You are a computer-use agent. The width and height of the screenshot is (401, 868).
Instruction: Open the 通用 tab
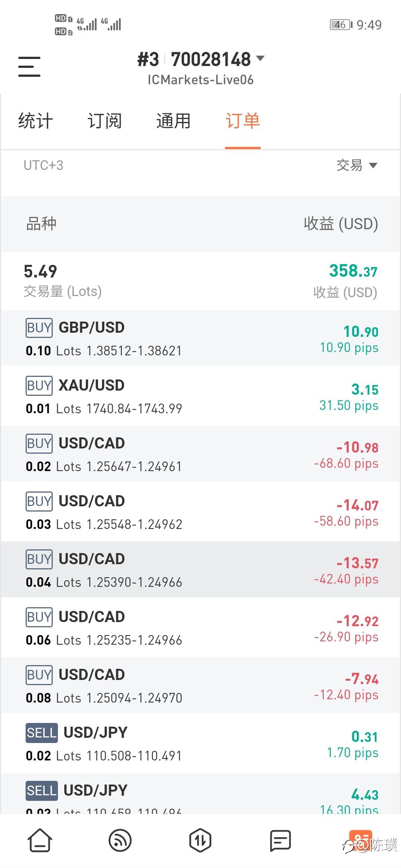(x=173, y=121)
